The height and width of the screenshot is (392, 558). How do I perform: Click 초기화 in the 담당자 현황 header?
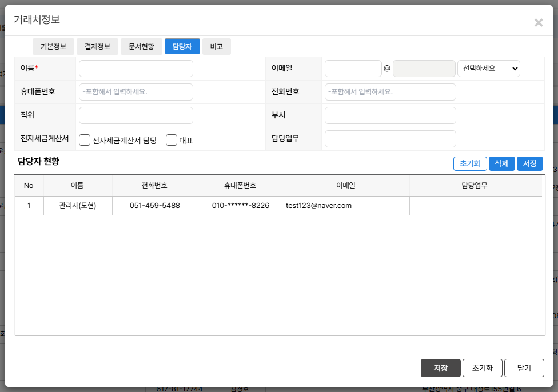click(x=470, y=163)
